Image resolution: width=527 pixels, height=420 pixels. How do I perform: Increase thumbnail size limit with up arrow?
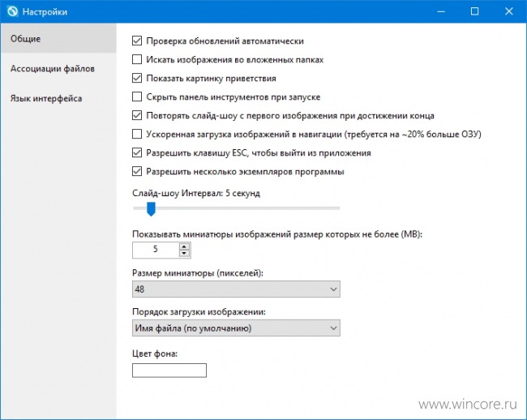coord(184,247)
